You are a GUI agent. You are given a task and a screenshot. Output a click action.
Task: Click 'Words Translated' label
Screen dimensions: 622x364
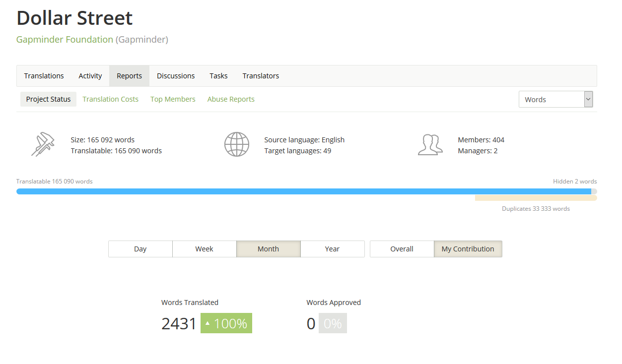(x=190, y=303)
